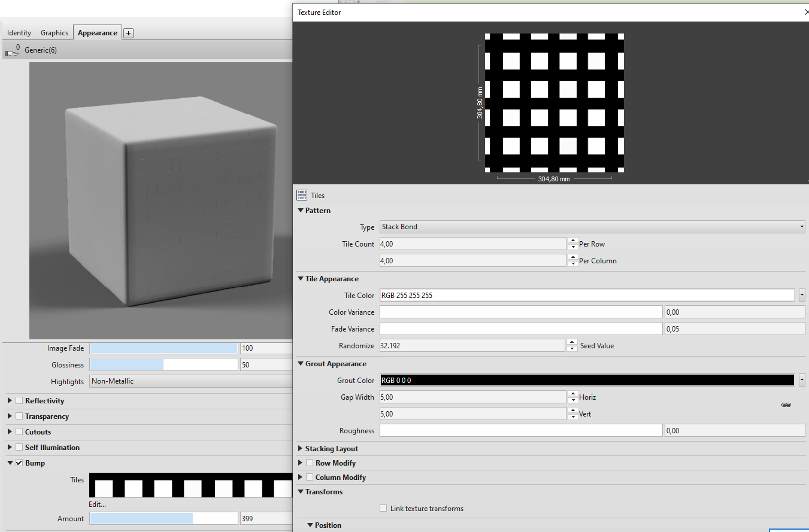Click the Tile Count Per Column field
809x532 pixels.
473,260
